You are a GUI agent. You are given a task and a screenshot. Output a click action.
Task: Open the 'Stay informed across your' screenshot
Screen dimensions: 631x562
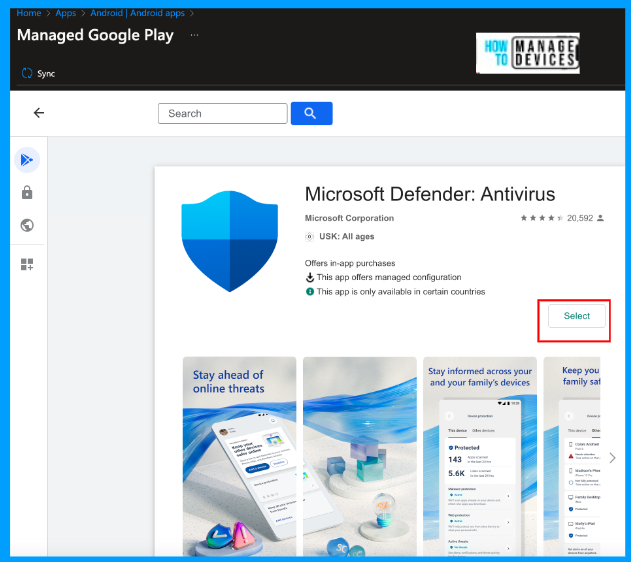[x=480, y=456]
